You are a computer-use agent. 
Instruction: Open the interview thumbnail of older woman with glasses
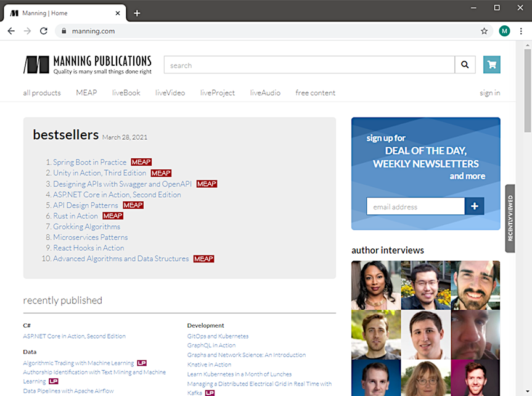point(426,378)
